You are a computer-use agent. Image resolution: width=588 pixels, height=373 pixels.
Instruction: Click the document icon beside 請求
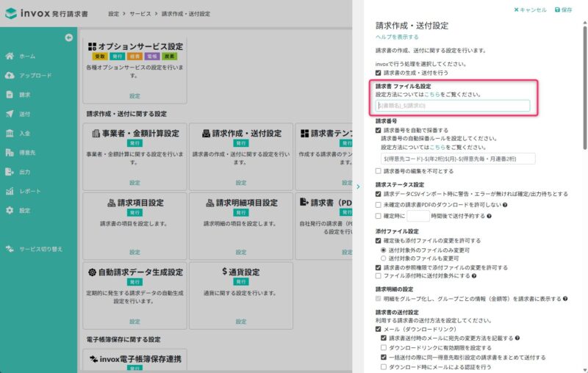coord(10,95)
